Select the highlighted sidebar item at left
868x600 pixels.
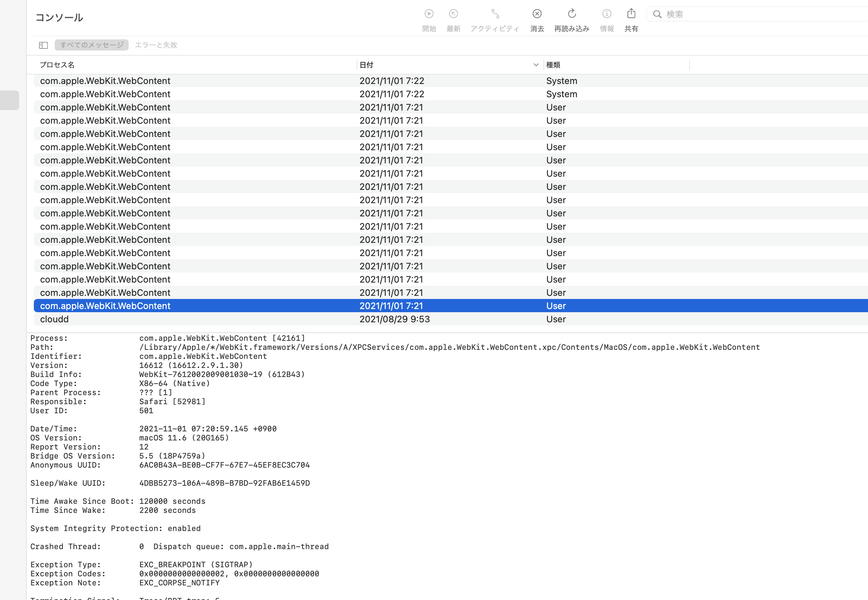pyautogui.click(x=9, y=100)
